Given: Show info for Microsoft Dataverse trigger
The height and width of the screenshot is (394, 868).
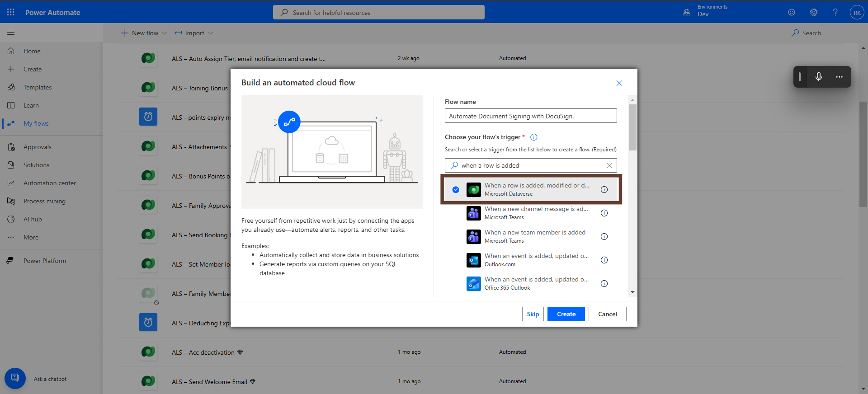Looking at the screenshot, I should click(x=604, y=190).
